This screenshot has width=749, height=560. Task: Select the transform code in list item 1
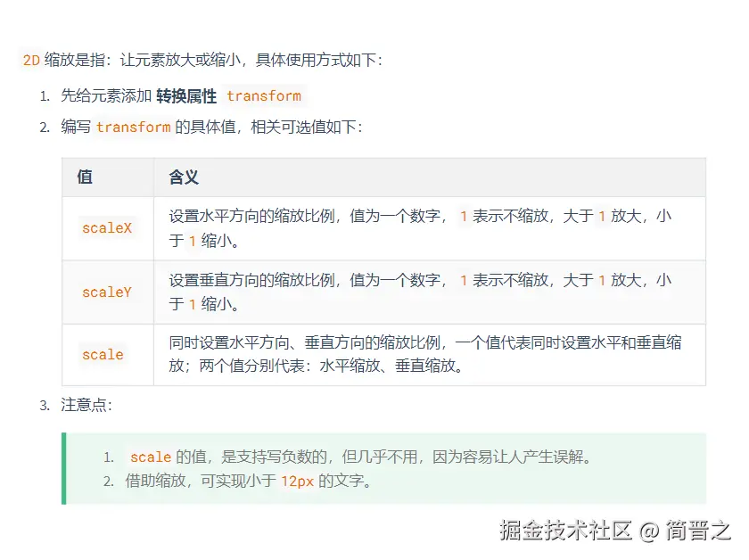(263, 95)
